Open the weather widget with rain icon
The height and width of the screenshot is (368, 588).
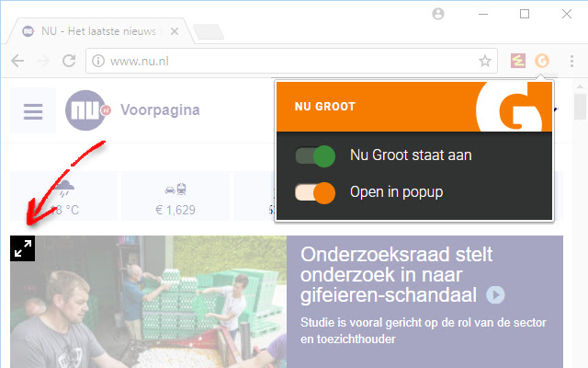[x=63, y=196]
